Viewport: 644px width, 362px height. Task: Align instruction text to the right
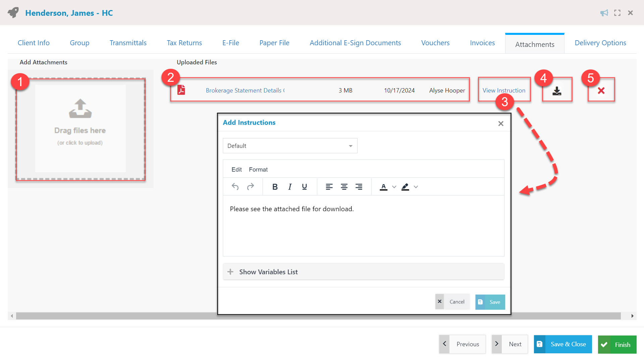(x=359, y=187)
